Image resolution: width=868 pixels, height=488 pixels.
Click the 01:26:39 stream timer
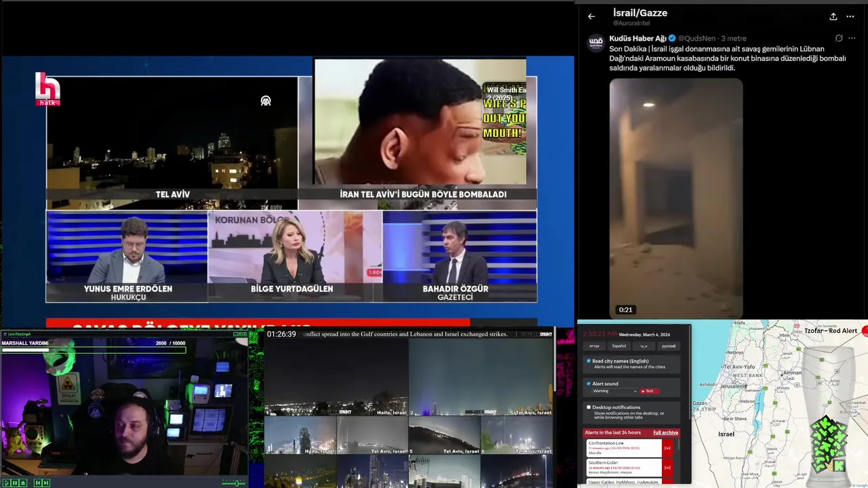[x=281, y=334]
